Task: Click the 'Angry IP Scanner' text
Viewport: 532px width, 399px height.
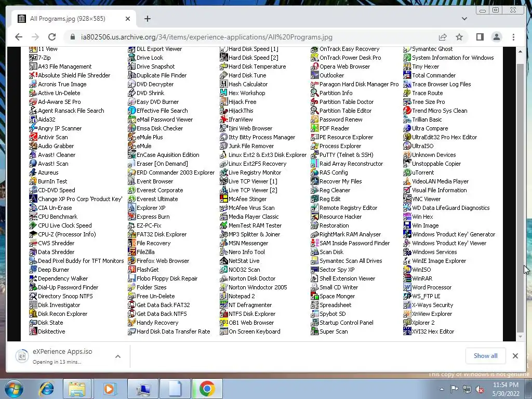Action: click(60, 128)
